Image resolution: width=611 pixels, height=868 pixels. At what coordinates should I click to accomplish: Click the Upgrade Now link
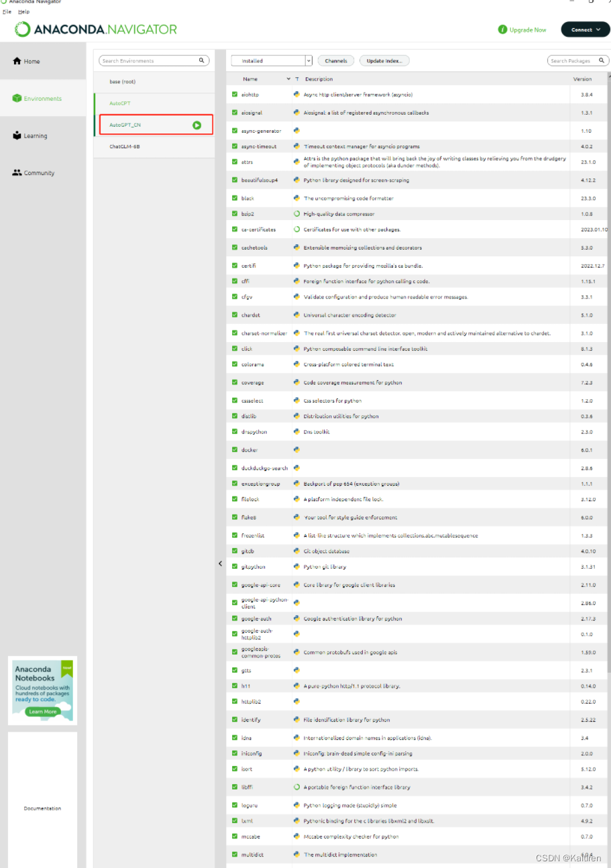click(x=528, y=30)
